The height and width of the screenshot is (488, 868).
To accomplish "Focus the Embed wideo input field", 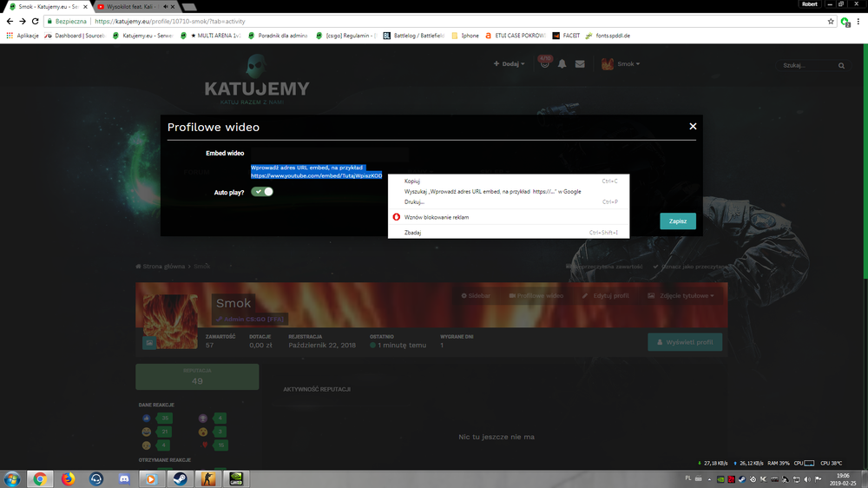I will (330, 154).
